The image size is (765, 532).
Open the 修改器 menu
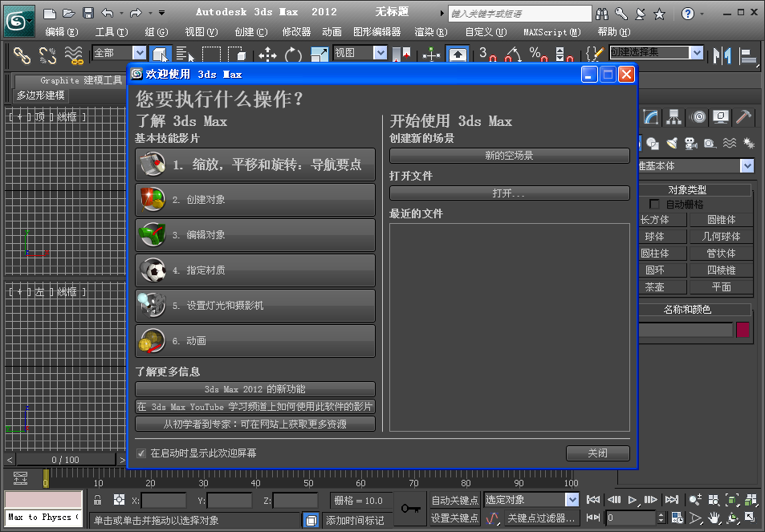[x=297, y=32]
